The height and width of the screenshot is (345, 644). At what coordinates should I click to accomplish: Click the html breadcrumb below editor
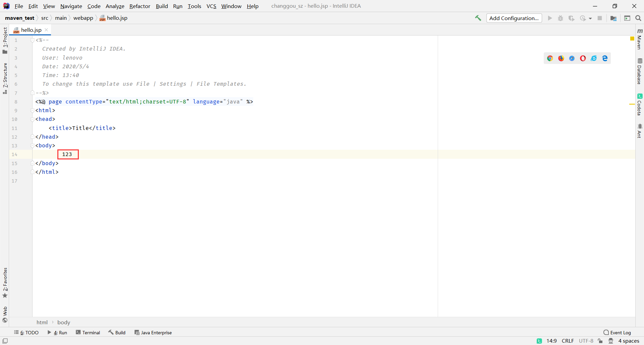click(42, 322)
